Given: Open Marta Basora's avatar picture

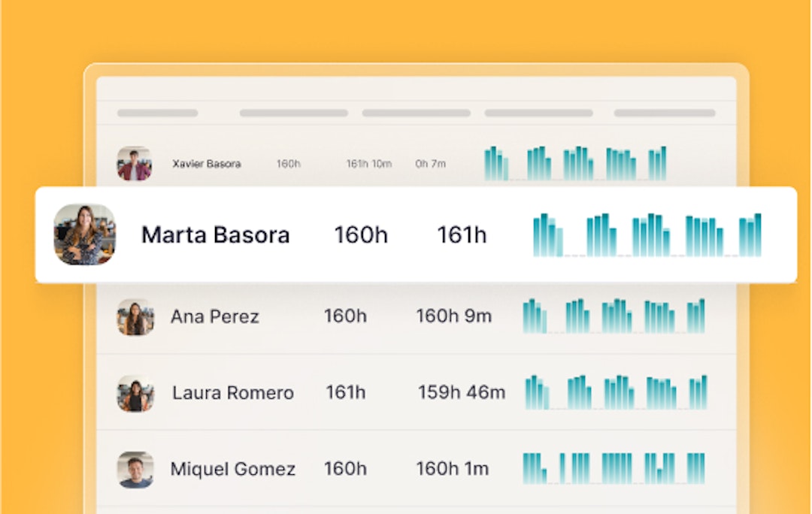Looking at the screenshot, I should pyautogui.click(x=84, y=234).
